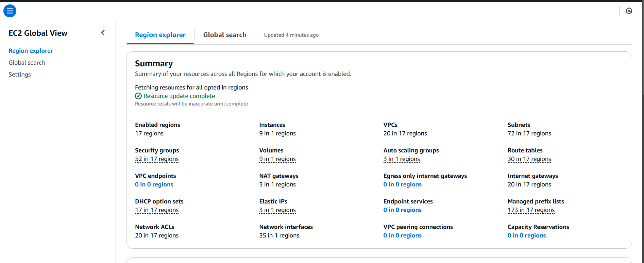Click the 'Updated 4 minutes ago' text

pyautogui.click(x=291, y=35)
